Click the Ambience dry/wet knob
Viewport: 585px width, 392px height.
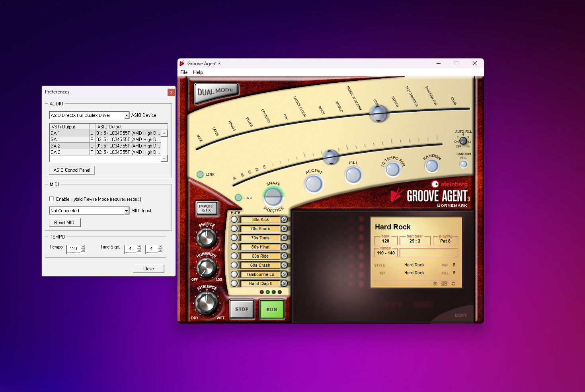[207, 303]
